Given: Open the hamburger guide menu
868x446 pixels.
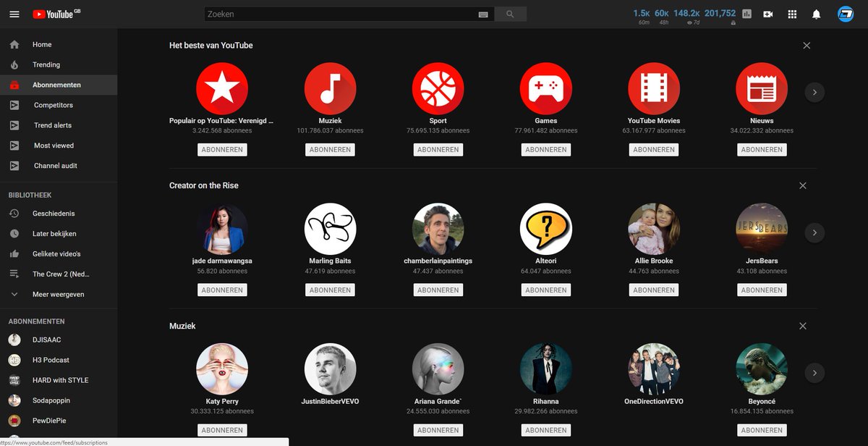Looking at the screenshot, I should tap(14, 14).
